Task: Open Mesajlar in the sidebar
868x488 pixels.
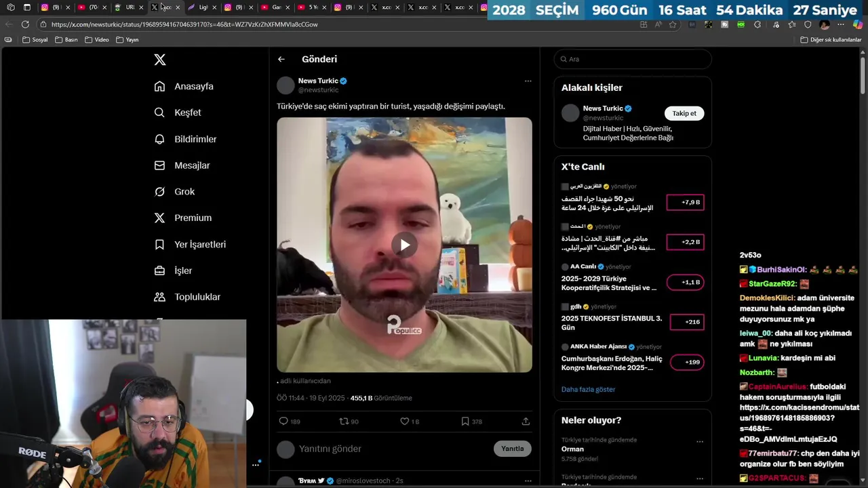Action: click(x=182, y=165)
